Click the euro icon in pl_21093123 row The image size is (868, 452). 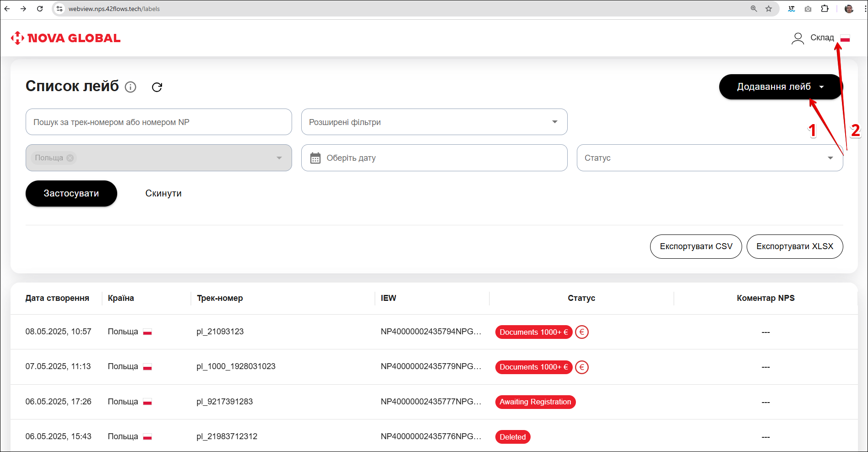coord(582,332)
